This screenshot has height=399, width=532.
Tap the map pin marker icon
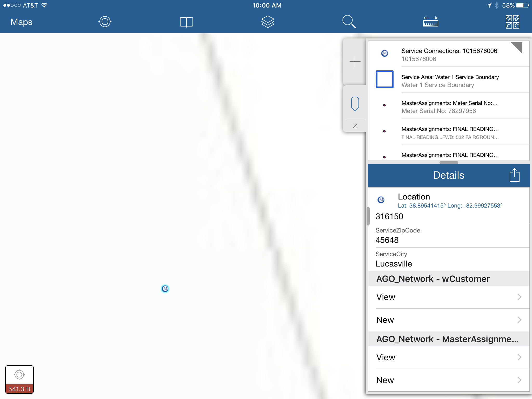click(355, 104)
